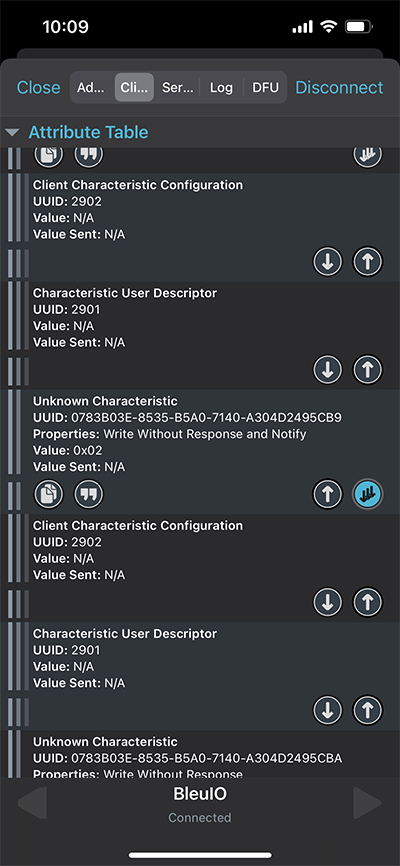
Task: Read second Client Characteristic Configuration descriptor
Action: 328,602
